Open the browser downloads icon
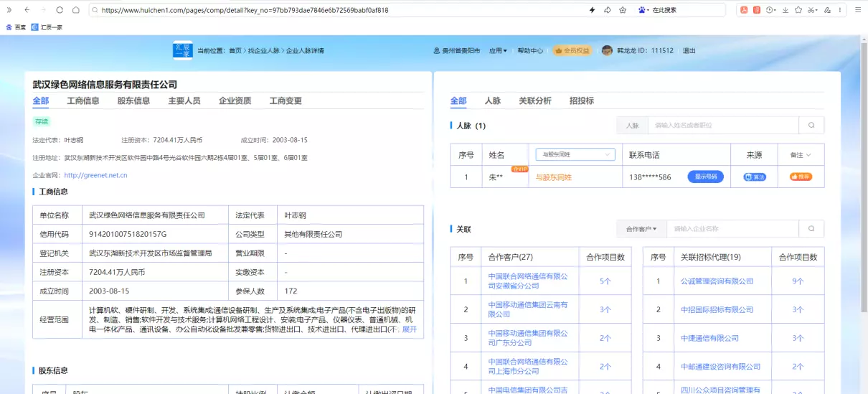Image resolution: width=868 pixels, height=394 pixels. pos(786,10)
